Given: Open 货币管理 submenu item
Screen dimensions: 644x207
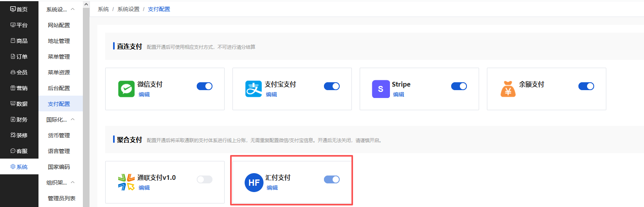Looking at the screenshot, I should pyautogui.click(x=59, y=135).
